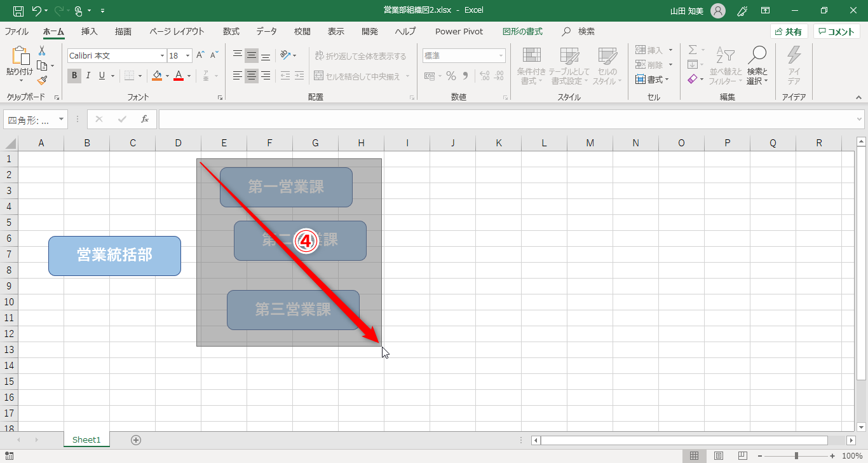This screenshot has height=463, width=868.
Task: Click the text orientation icon
Action: pyautogui.click(x=286, y=56)
